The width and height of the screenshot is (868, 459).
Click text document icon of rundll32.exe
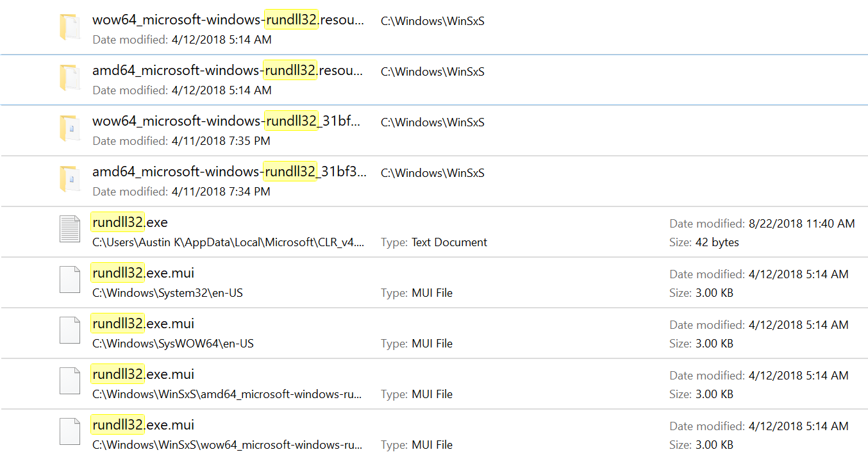coord(70,229)
